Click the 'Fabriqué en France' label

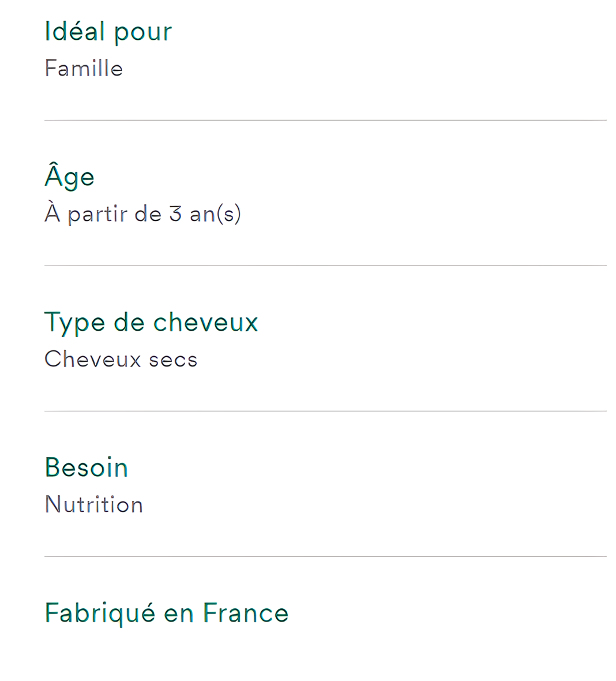point(167,613)
